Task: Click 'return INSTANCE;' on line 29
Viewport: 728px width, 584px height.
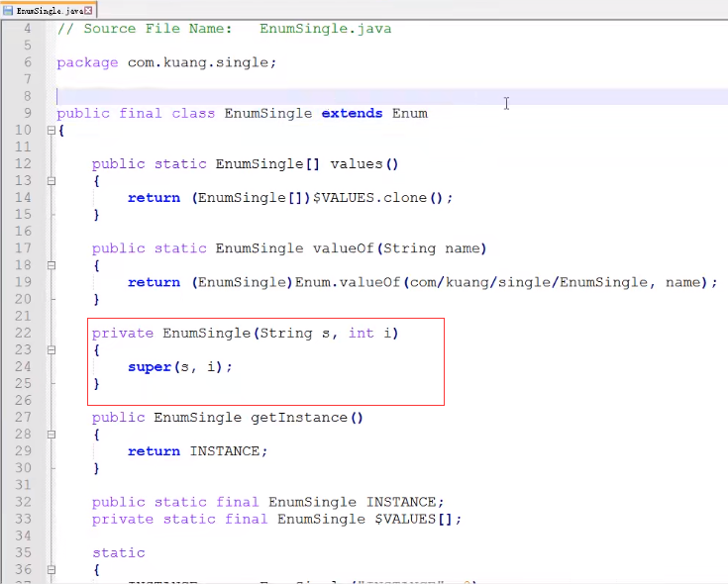Action: pyautogui.click(x=198, y=451)
